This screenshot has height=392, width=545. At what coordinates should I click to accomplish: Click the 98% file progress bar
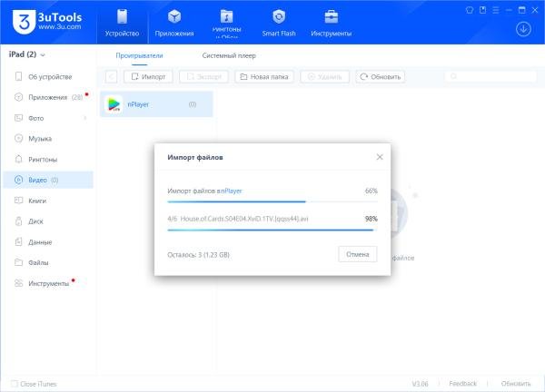[x=272, y=230]
